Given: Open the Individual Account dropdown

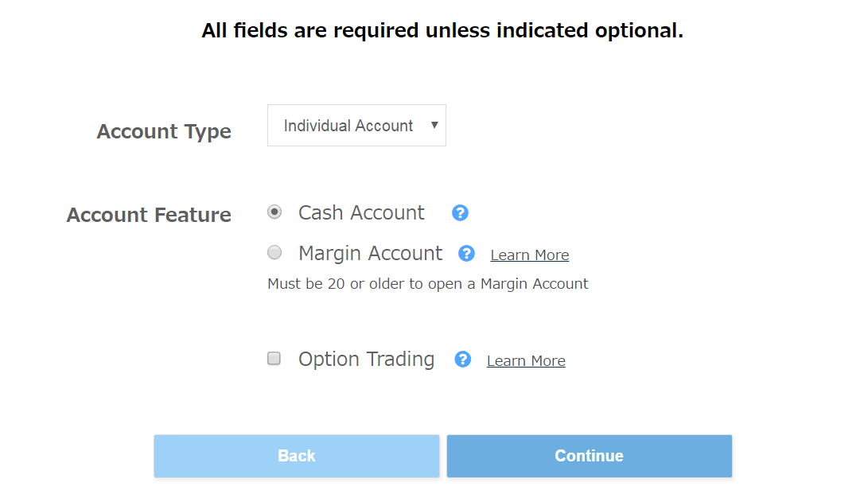Looking at the screenshot, I should 356,126.
